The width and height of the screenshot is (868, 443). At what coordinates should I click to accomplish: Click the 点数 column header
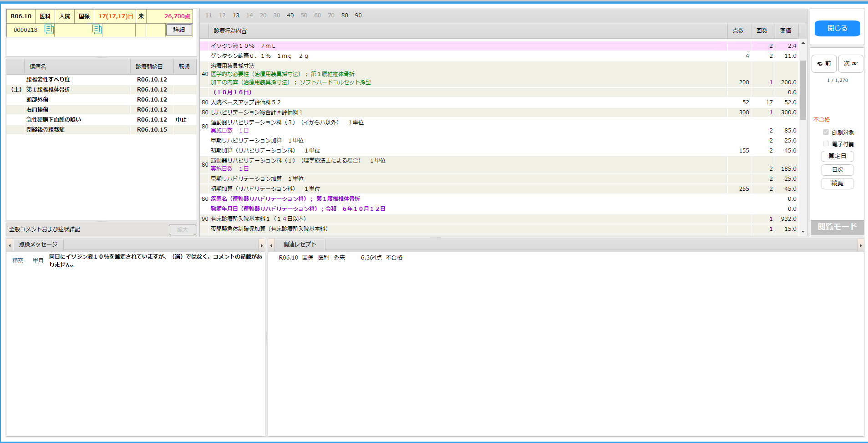pyautogui.click(x=739, y=31)
